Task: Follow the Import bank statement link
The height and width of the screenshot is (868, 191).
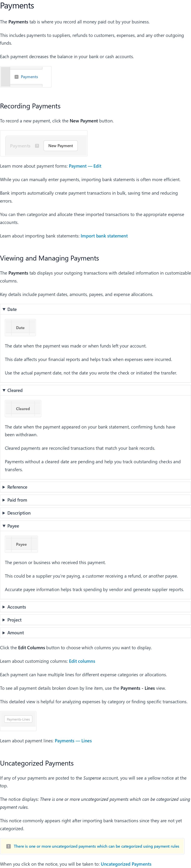Action: [x=104, y=236]
